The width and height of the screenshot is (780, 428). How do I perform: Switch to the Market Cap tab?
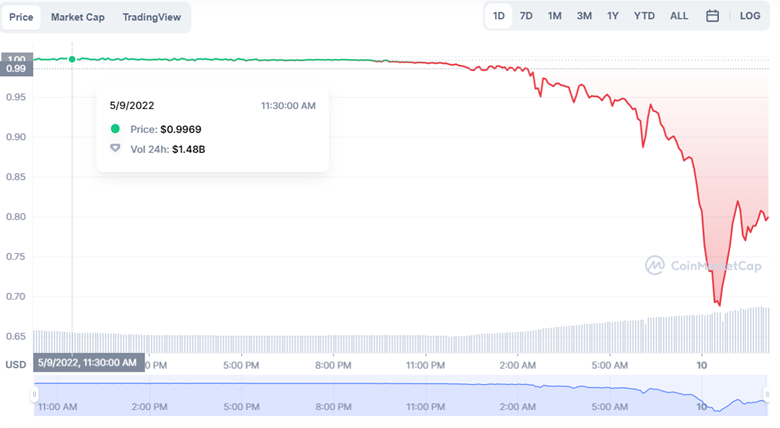pyautogui.click(x=77, y=17)
